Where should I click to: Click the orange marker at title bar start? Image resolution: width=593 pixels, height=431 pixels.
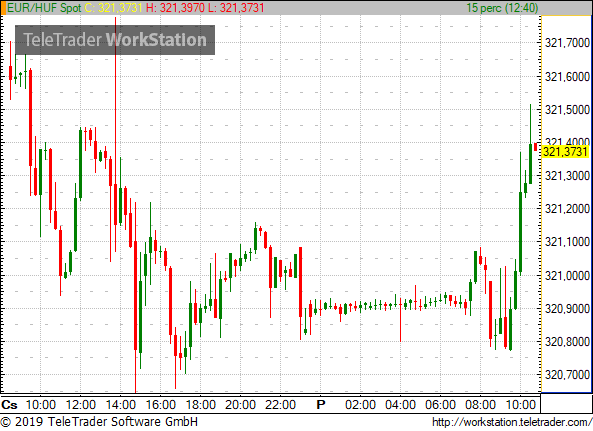click(3, 8)
